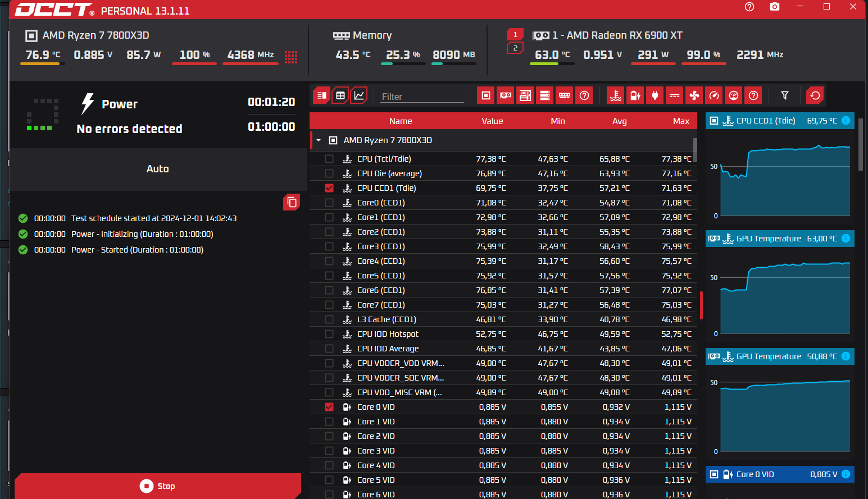Switch to the graph-only sensor view
The height and width of the screenshot is (499, 868).
(x=359, y=95)
